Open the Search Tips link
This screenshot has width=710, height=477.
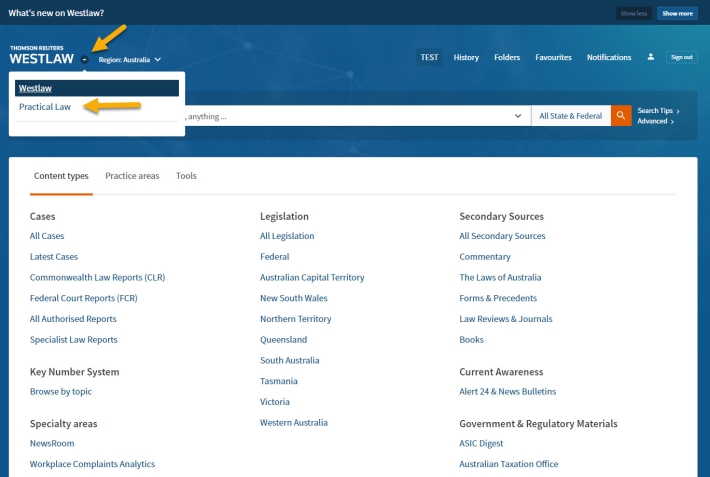click(658, 111)
